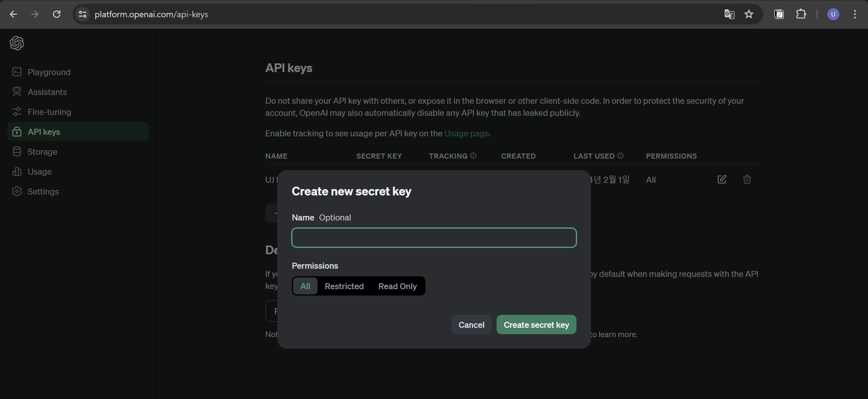Open the Chrome three-dot menu
This screenshot has height=399, width=868.
click(855, 14)
